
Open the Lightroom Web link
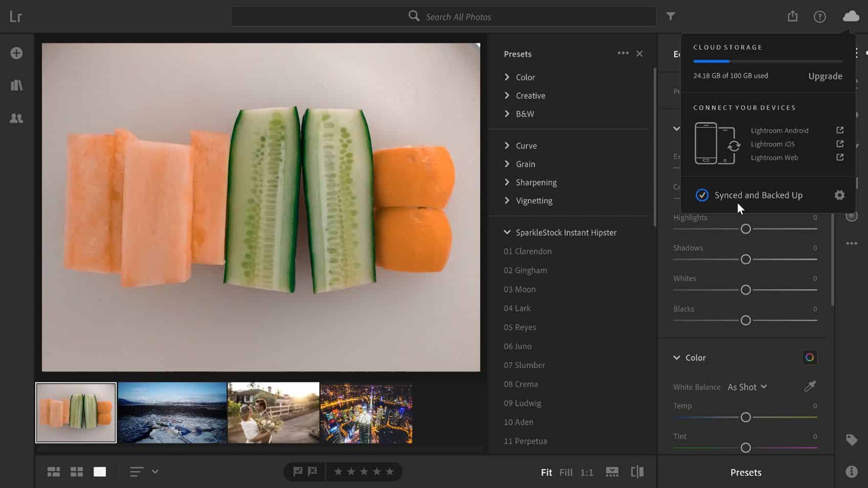[x=774, y=157]
